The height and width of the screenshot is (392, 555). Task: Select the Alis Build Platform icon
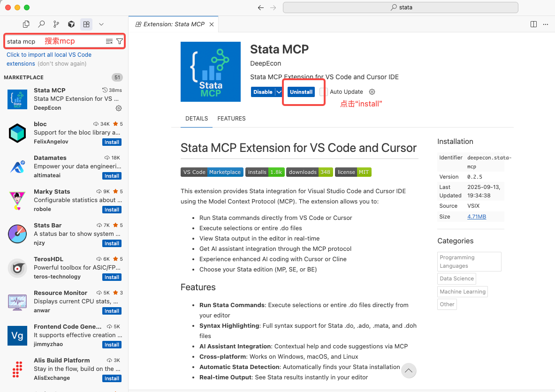click(x=17, y=369)
